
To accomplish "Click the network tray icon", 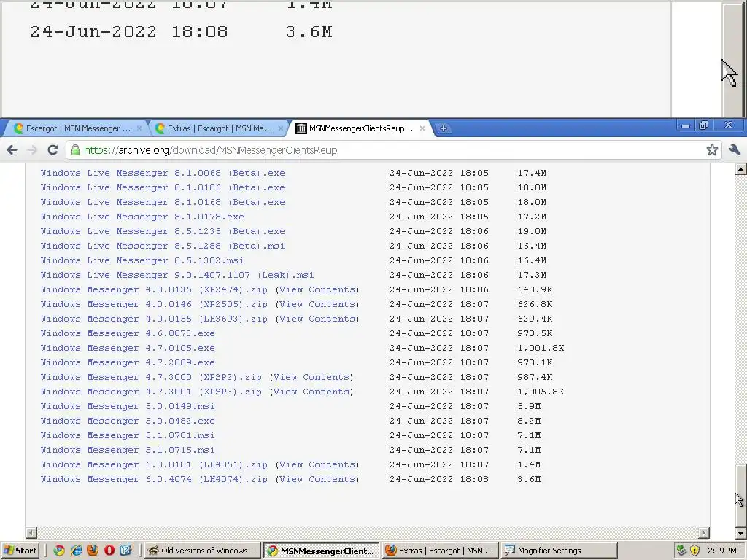I will click(x=681, y=551).
